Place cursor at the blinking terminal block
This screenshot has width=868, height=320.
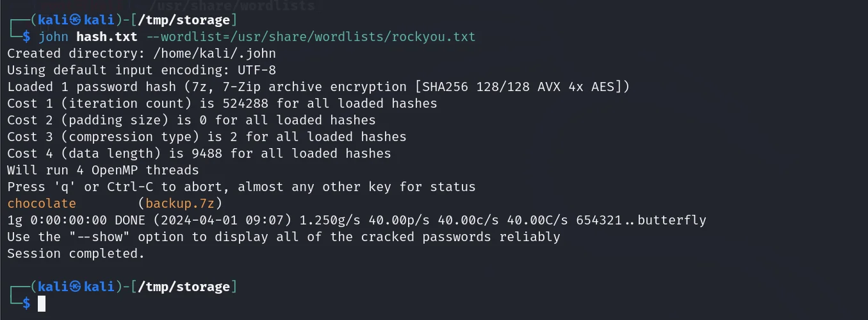(42, 303)
